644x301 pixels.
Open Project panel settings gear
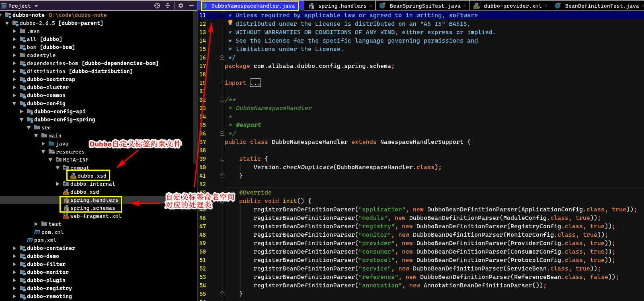click(x=181, y=6)
